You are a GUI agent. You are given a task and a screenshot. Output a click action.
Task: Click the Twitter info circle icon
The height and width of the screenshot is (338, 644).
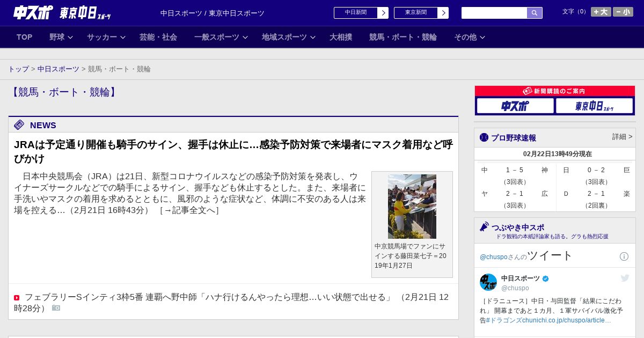coord(624,256)
